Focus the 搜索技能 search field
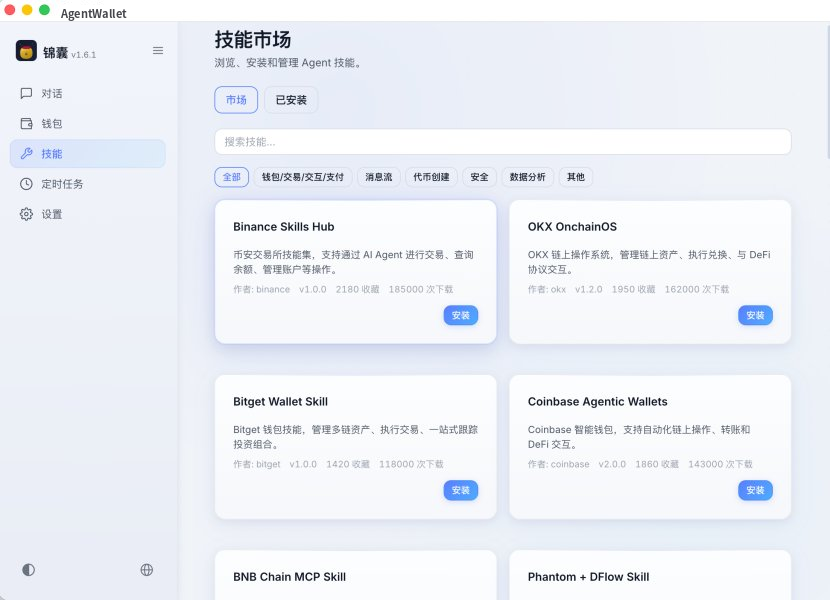Viewport: 830px width, 600px height. (502, 142)
